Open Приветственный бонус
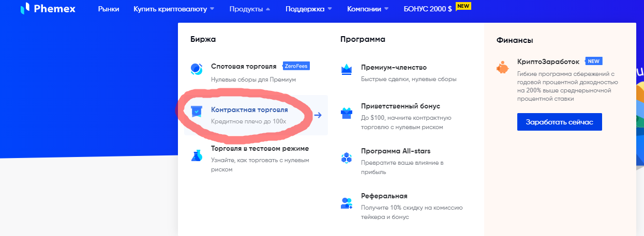The width and height of the screenshot is (644, 236). [401, 106]
